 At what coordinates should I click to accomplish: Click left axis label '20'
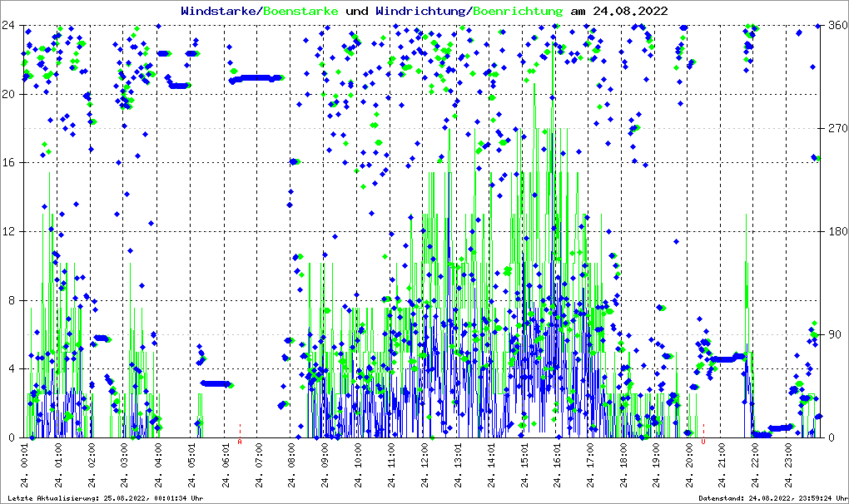(x=7, y=94)
